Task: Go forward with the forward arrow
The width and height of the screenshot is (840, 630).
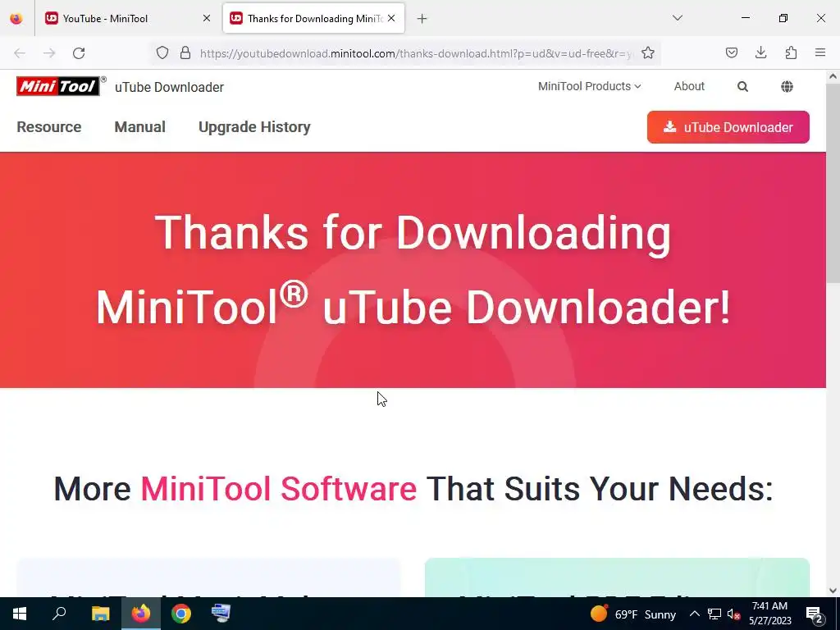Action: click(49, 53)
